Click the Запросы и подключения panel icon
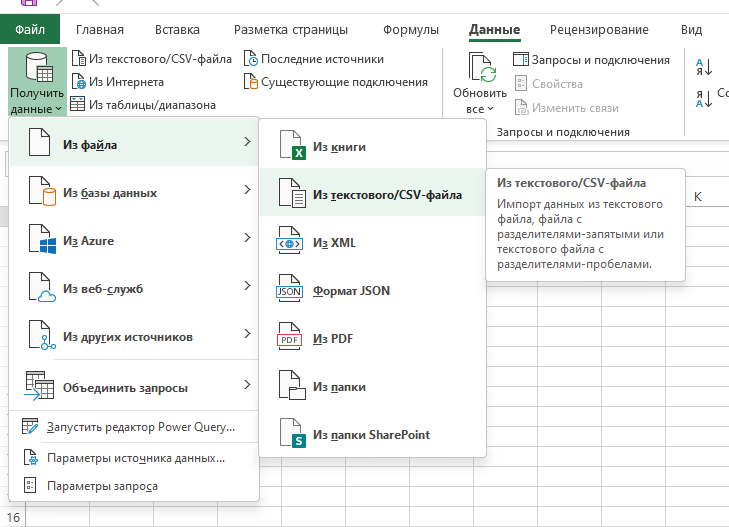729x527 pixels. [521, 59]
